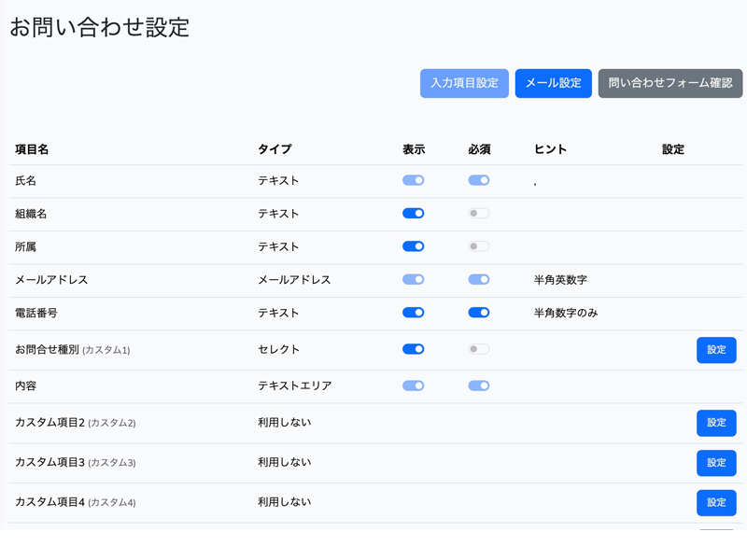Open 設定 for カスタム項目4
The height and width of the screenshot is (560, 747).
(x=715, y=502)
